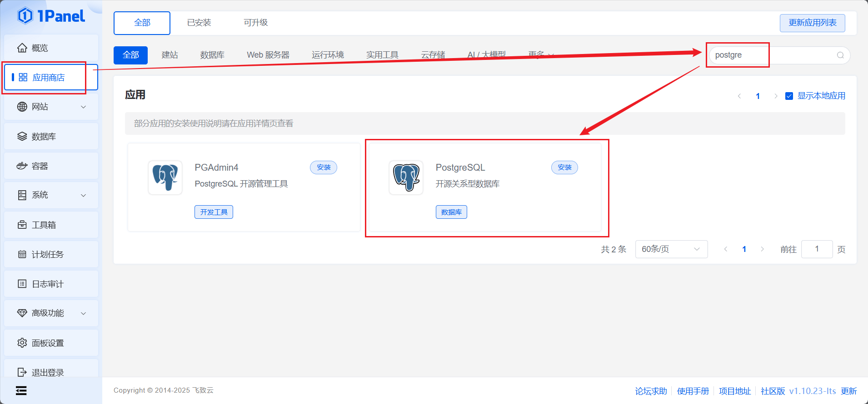
Task: Click the update app list button
Action: (x=812, y=23)
